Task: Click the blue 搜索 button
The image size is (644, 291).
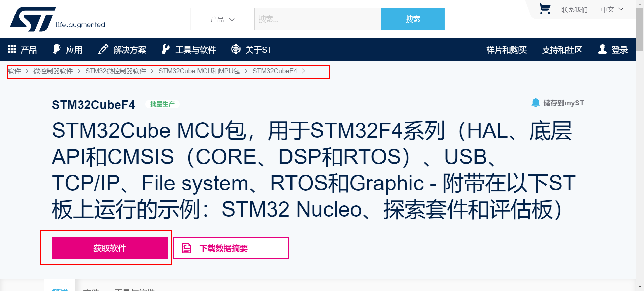Action: 413,19
